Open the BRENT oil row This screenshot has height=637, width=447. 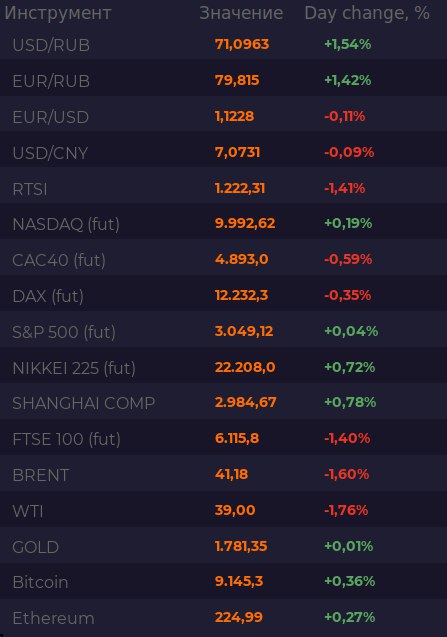224,474
